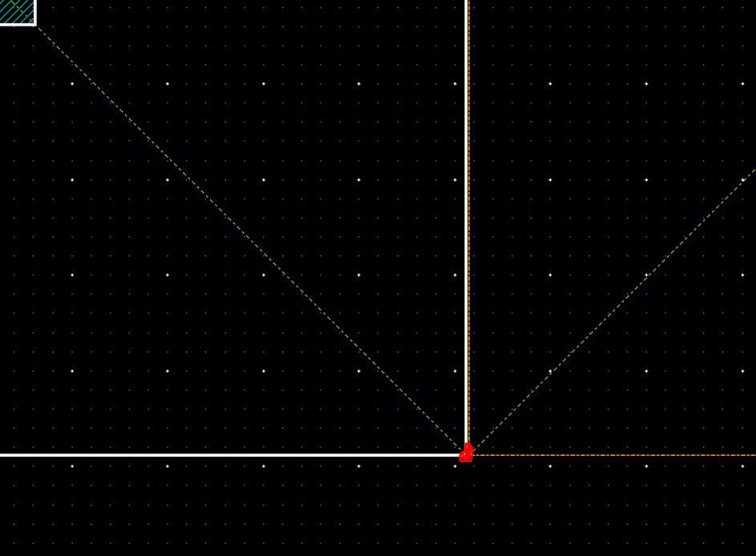
Task: Click the yellow dashed diagonal right of the marker
Action: [x=609, y=312]
